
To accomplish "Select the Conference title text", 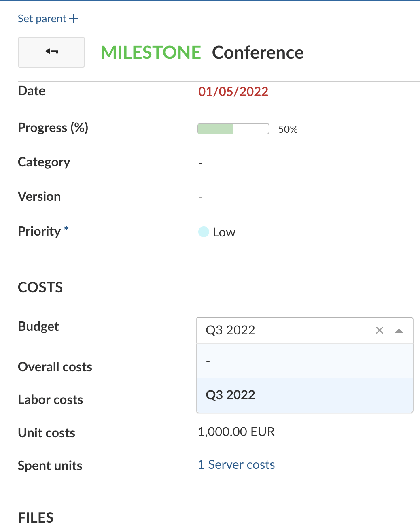I will [x=258, y=52].
